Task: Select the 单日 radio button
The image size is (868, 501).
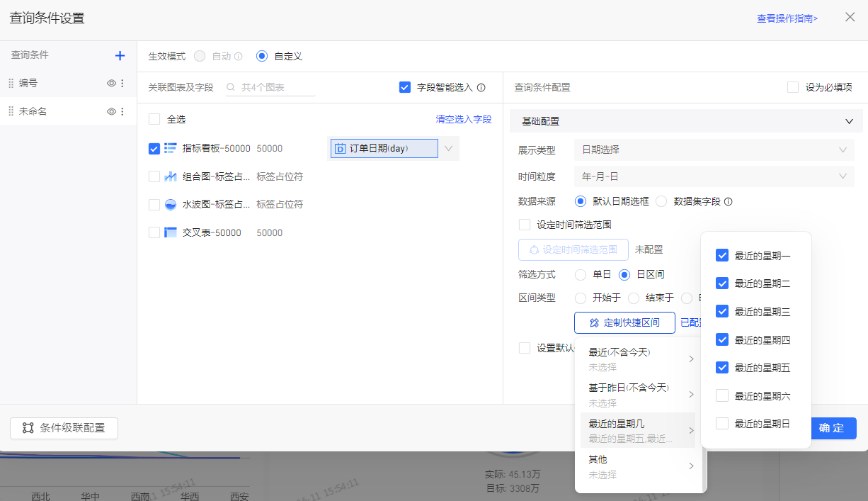Action: click(581, 275)
